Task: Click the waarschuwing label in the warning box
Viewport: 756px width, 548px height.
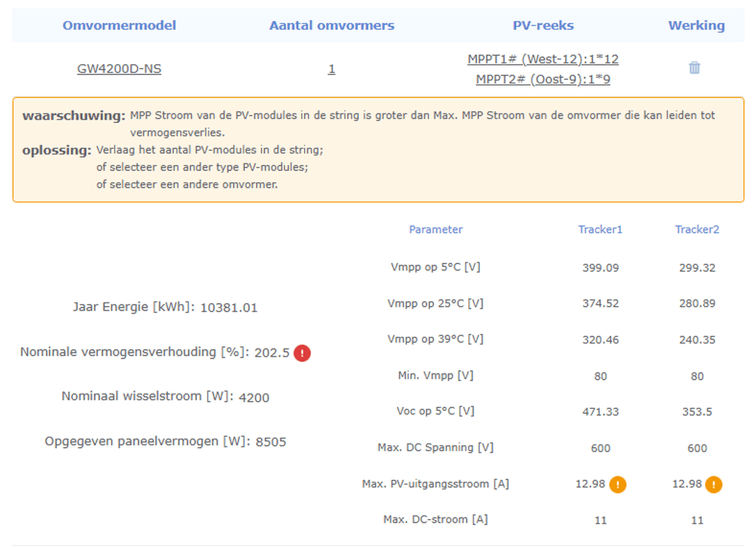Action: coord(74,115)
